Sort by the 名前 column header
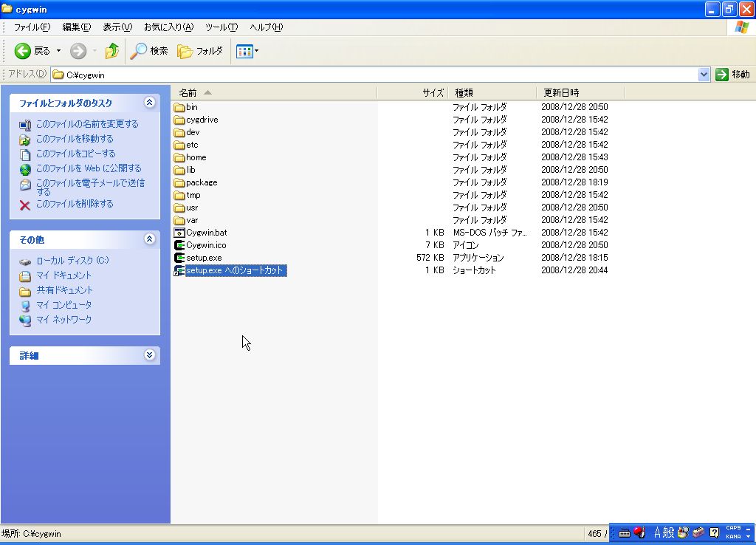This screenshot has width=756, height=545. tap(274, 92)
